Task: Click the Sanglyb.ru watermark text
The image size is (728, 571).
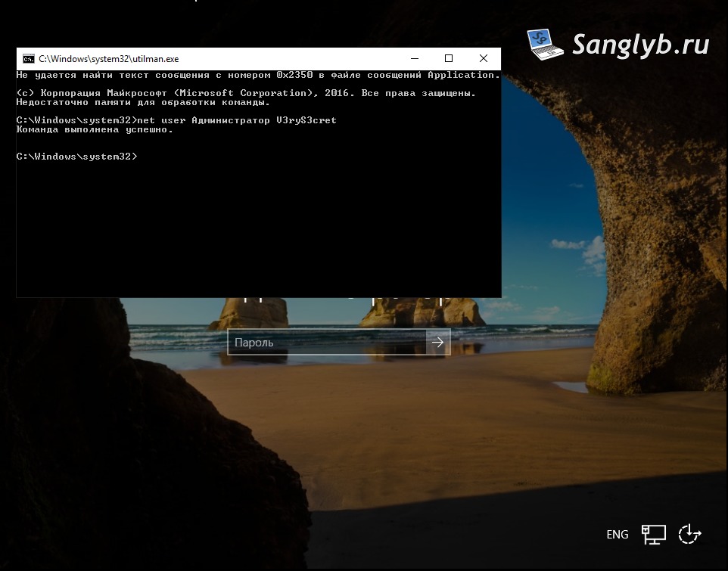Action: pos(641,45)
